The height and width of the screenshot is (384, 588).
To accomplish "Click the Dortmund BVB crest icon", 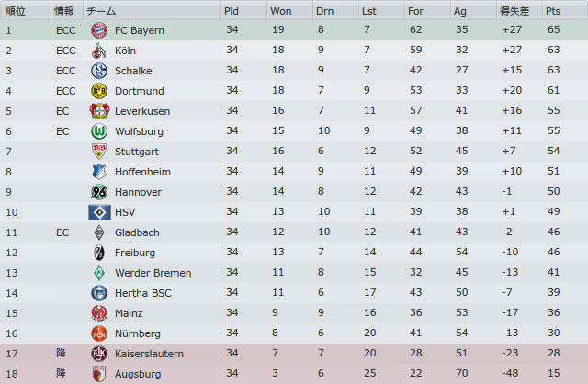I will [99, 91].
